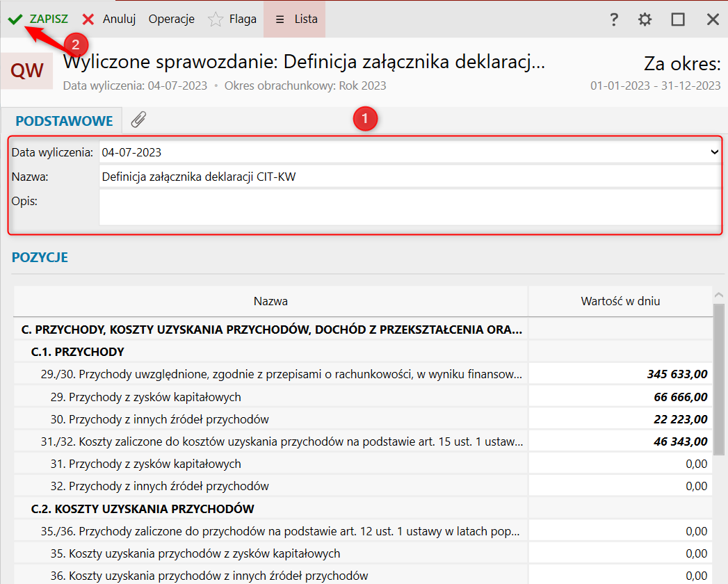The width and height of the screenshot is (728, 584).
Task: Click into the Opis text area
Action: coord(409,207)
